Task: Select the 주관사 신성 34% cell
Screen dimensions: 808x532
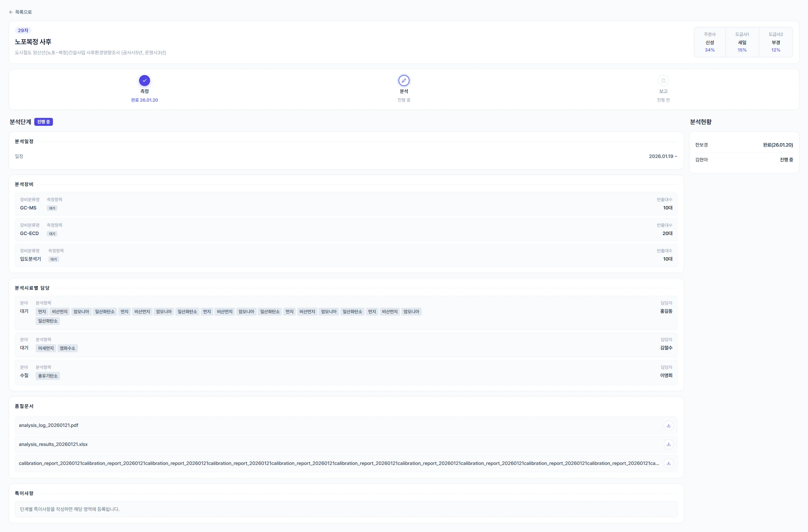Action: click(x=710, y=42)
